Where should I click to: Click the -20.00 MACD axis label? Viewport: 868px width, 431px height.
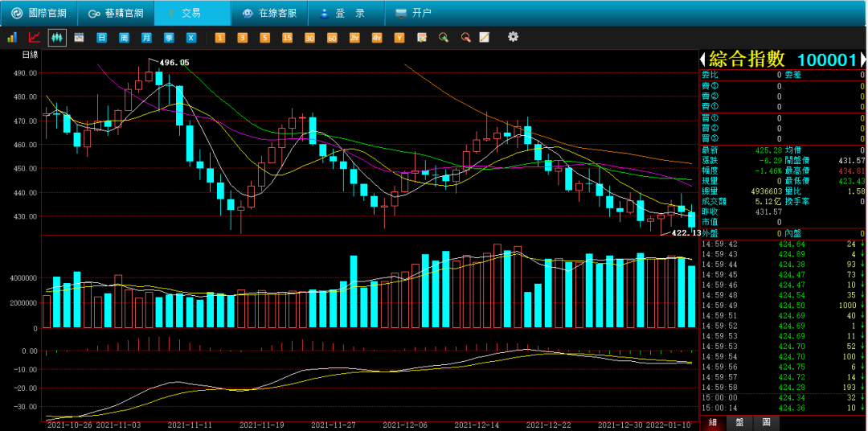tap(25, 388)
